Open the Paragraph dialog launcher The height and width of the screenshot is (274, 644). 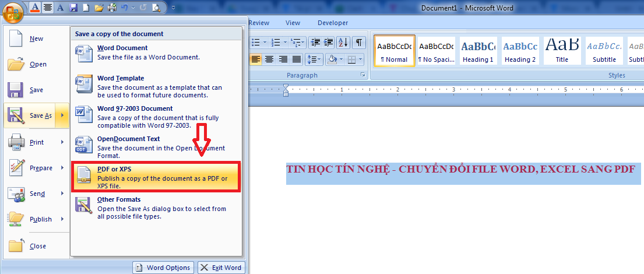pyautogui.click(x=363, y=75)
